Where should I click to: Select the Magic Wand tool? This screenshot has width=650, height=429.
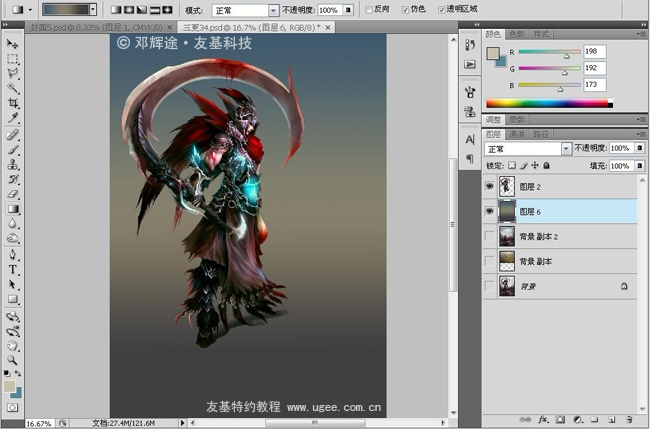click(x=12, y=88)
